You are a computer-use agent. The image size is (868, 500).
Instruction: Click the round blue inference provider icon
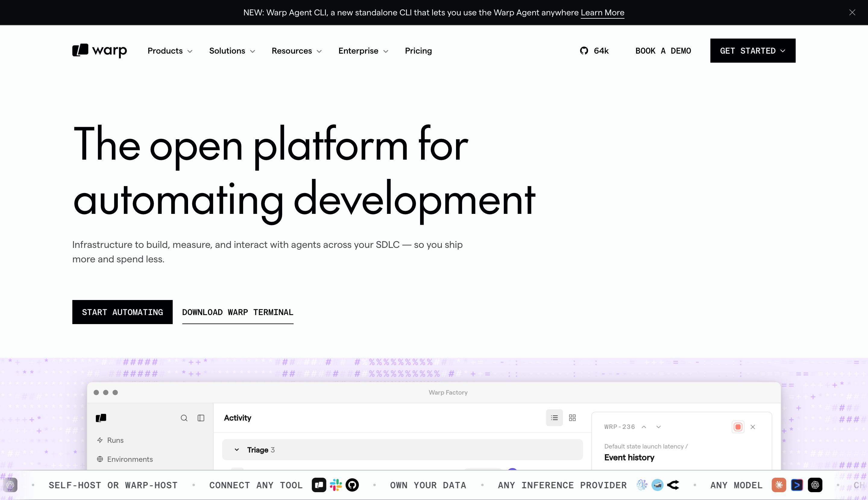click(x=657, y=485)
